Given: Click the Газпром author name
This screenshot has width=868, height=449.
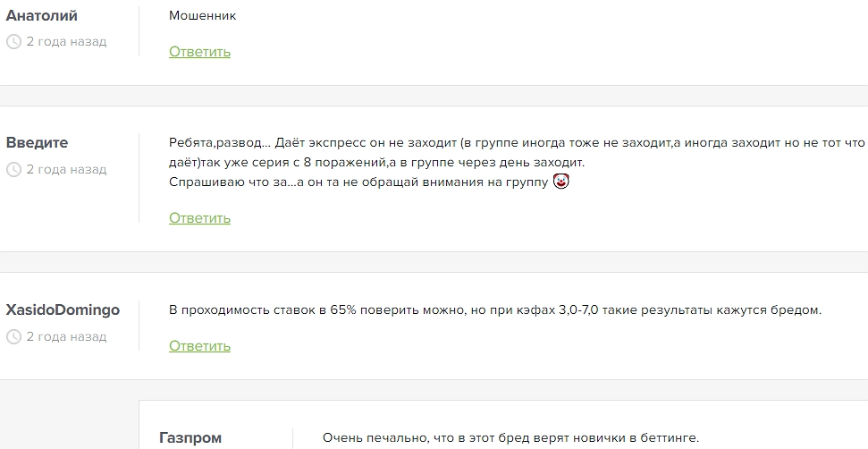Looking at the screenshot, I should click(x=190, y=438).
